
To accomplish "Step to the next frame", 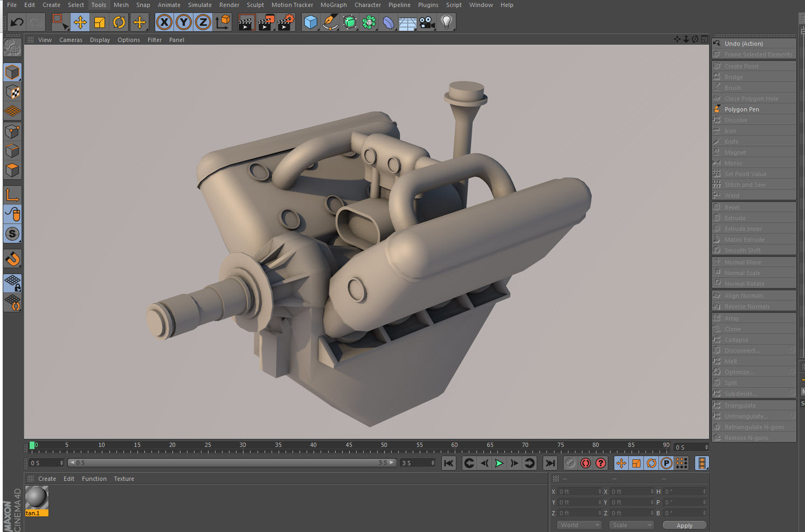I will [x=515, y=463].
